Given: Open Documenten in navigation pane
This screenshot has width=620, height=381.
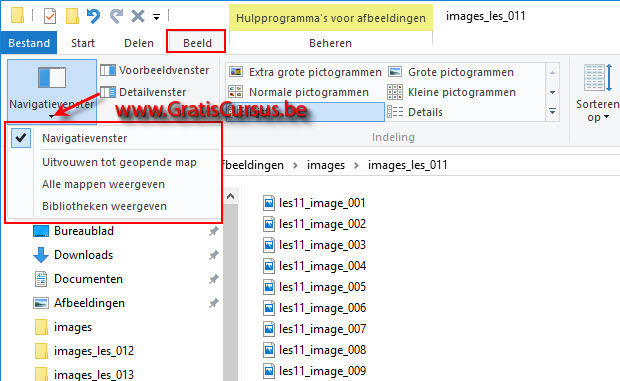Looking at the screenshot, I should (x=88, y=279).
